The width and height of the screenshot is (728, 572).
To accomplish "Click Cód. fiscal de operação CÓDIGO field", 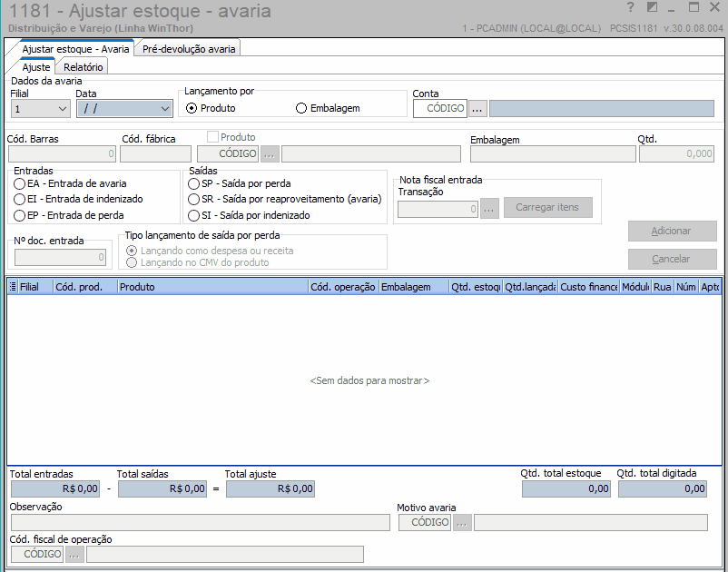I will click(x=37, y=555).
